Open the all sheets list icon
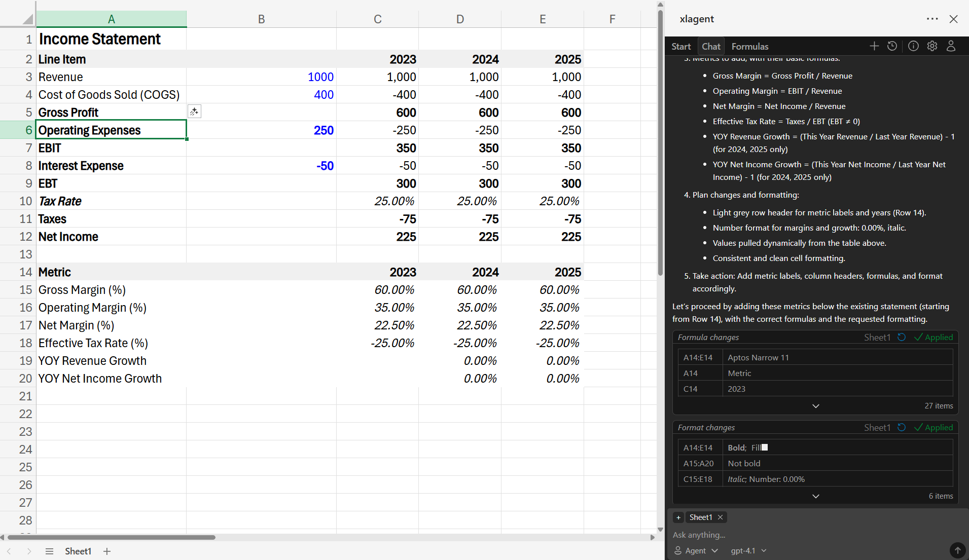The height and width of the screenshot is (560, 969). [49, 551]
